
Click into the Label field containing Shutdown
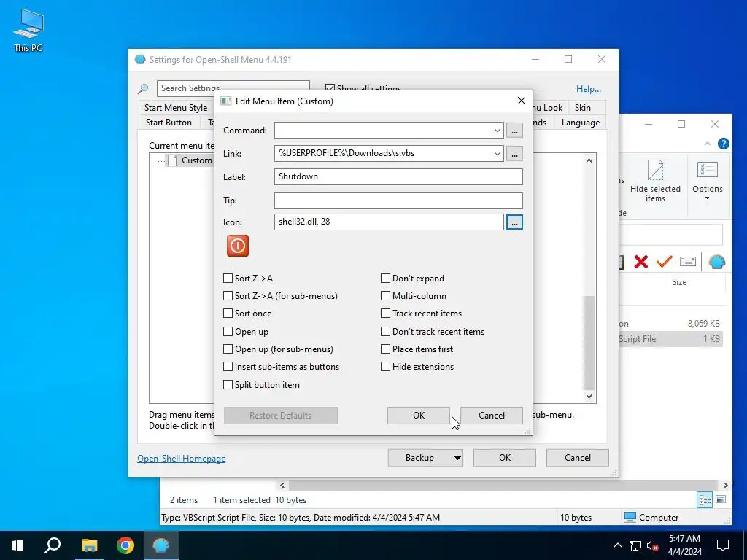point(398,176)
